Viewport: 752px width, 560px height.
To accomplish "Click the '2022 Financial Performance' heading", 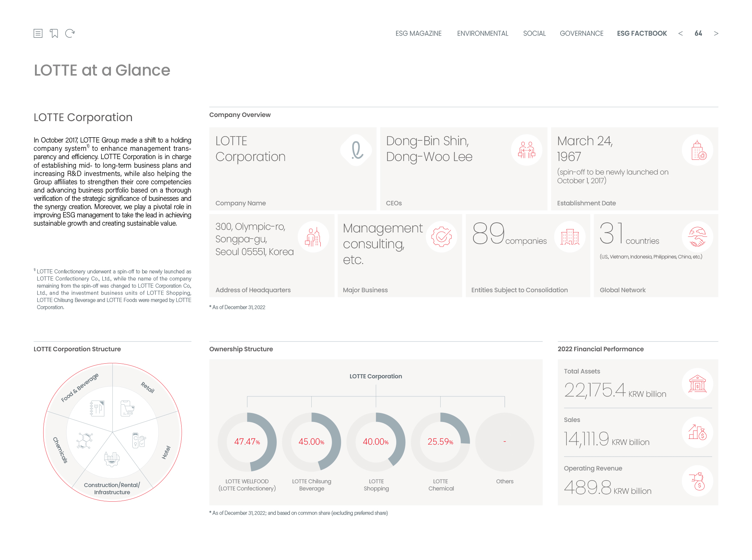I will [x=600, y=349].
